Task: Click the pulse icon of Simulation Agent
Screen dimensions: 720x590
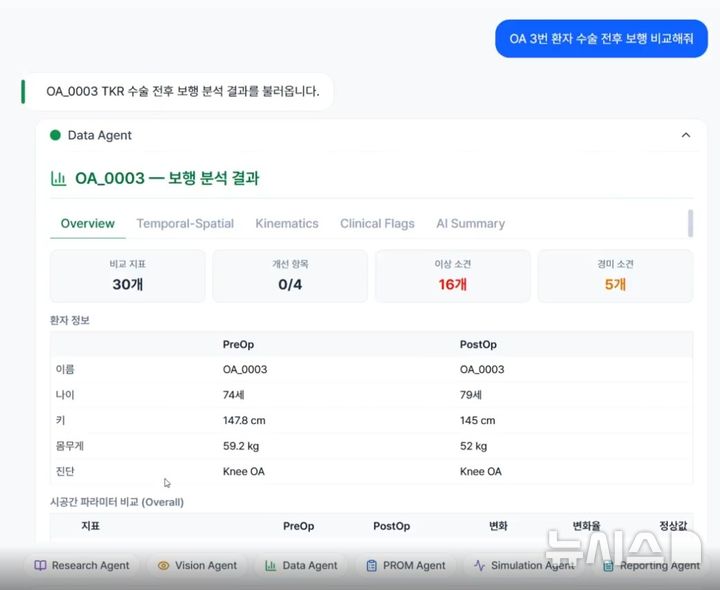Action: pyautogui.click(x=479, y=566)
